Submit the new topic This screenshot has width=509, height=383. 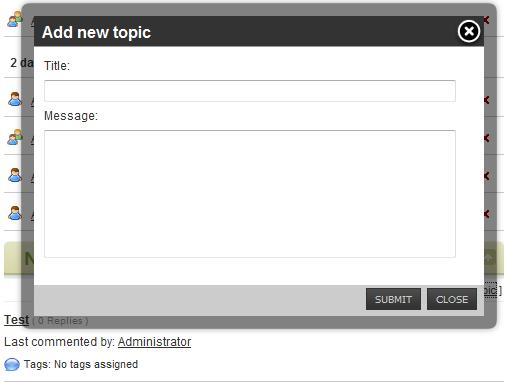coord(393,299)
